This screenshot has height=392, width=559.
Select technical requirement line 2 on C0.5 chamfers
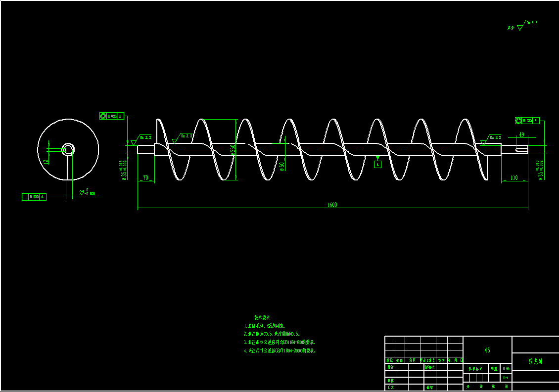click(x=272, y=334)
